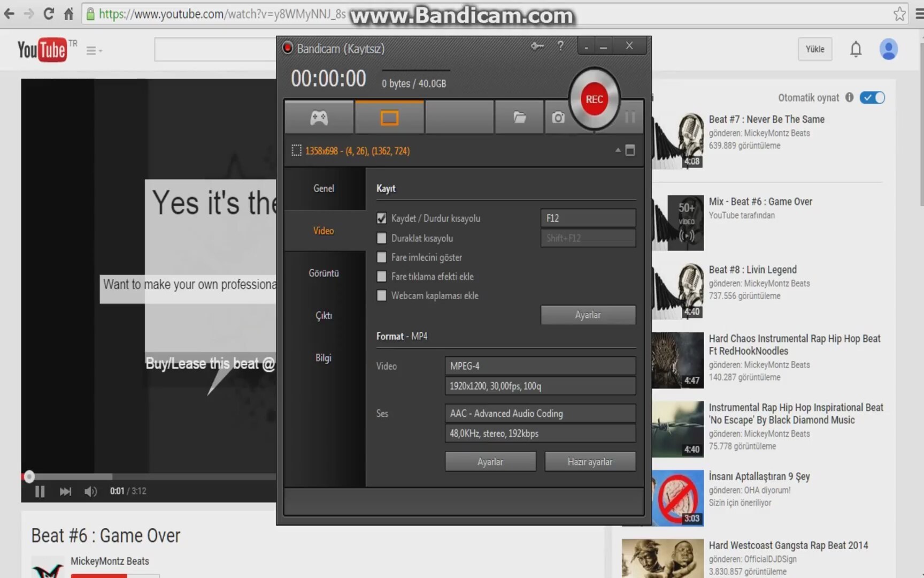
Task: Click the browser forward arrow
Action: tap(29, 14)
